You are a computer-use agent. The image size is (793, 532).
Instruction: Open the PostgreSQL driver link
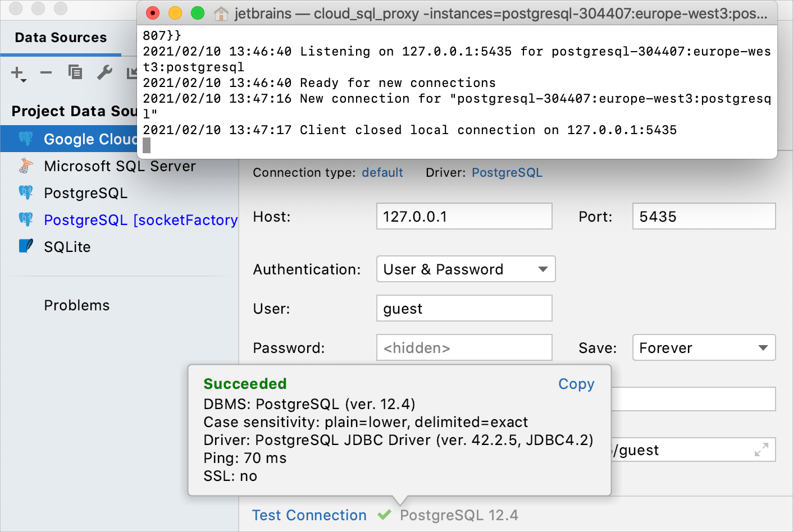coord(507,172)
